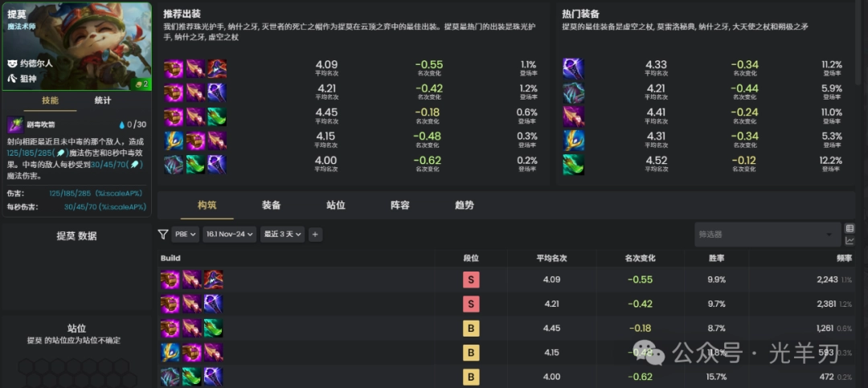Switch to the 装备 tab
Screen dimensions: 868x388
[272, 205]
